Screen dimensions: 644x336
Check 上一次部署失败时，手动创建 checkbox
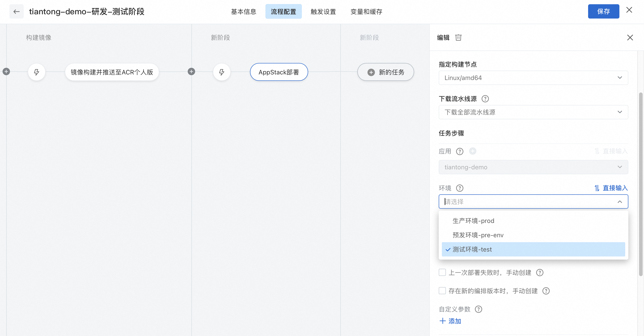(442, 272)
